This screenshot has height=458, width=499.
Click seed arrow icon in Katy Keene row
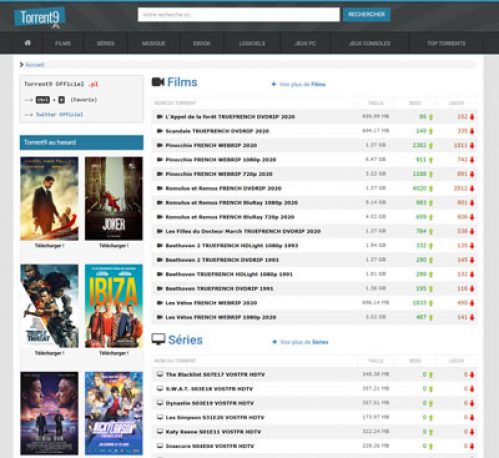pyautogui.click(x=431, y=432)
